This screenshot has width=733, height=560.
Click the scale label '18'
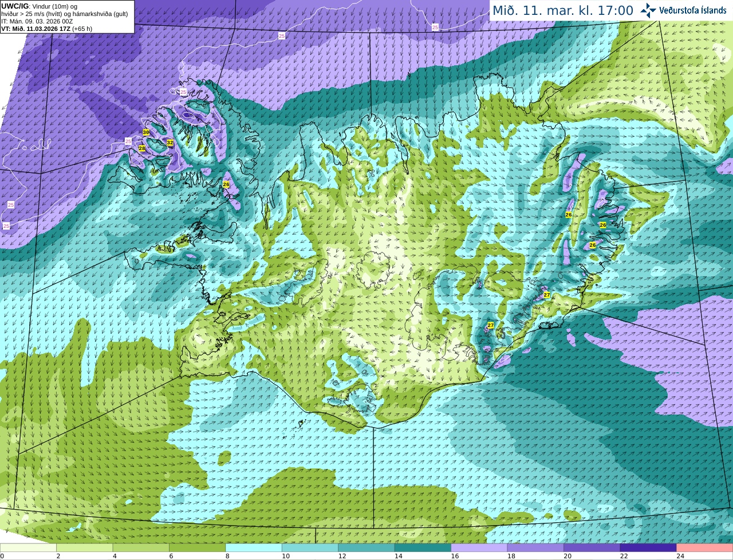pos(511,556)
